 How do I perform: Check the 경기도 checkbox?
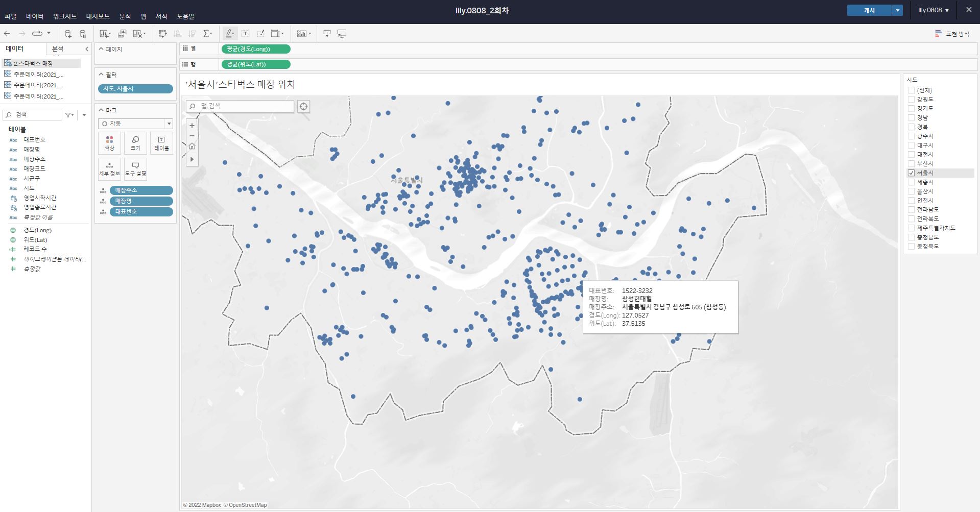[911, 109]
